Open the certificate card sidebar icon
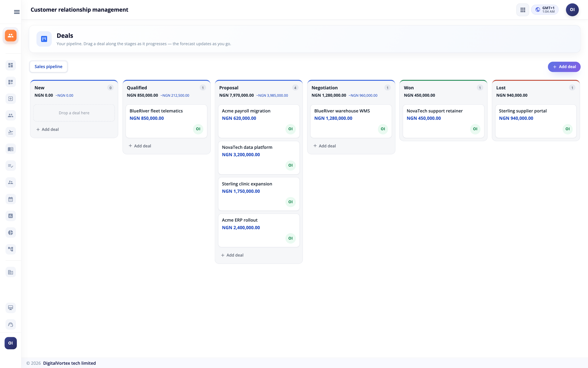 click(x=10, y=308)
